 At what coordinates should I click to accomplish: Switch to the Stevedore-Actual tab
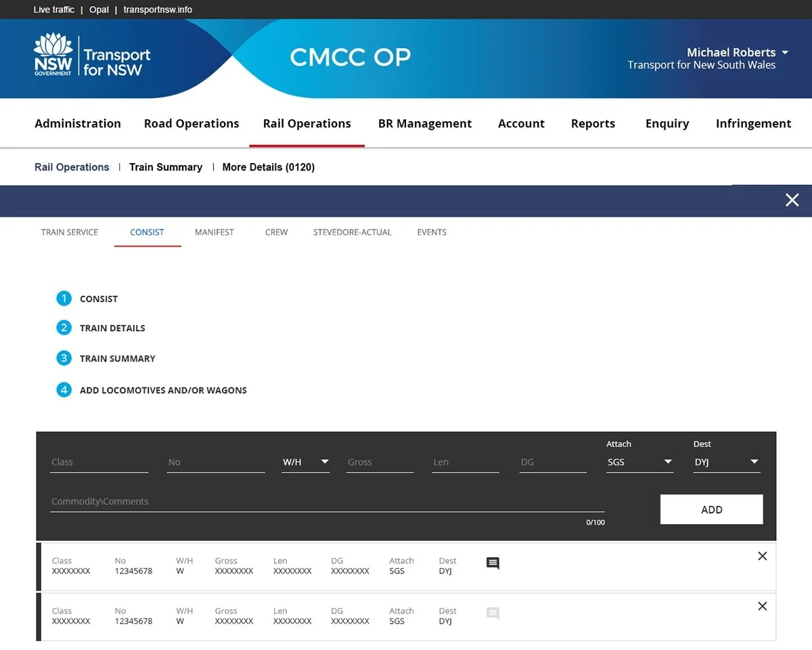[x=353, y=232]
